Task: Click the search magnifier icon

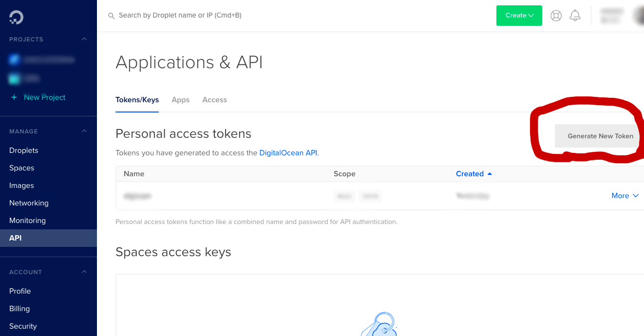Action: coord(112,16)
